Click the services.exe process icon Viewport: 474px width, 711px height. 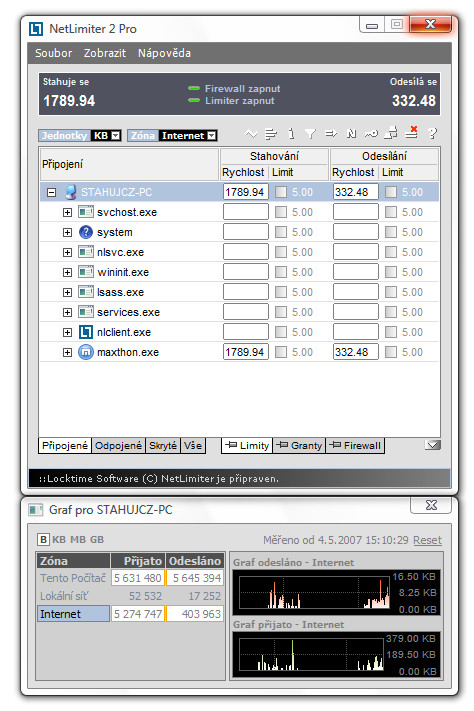pyautogui.click(x=86, y=312)
